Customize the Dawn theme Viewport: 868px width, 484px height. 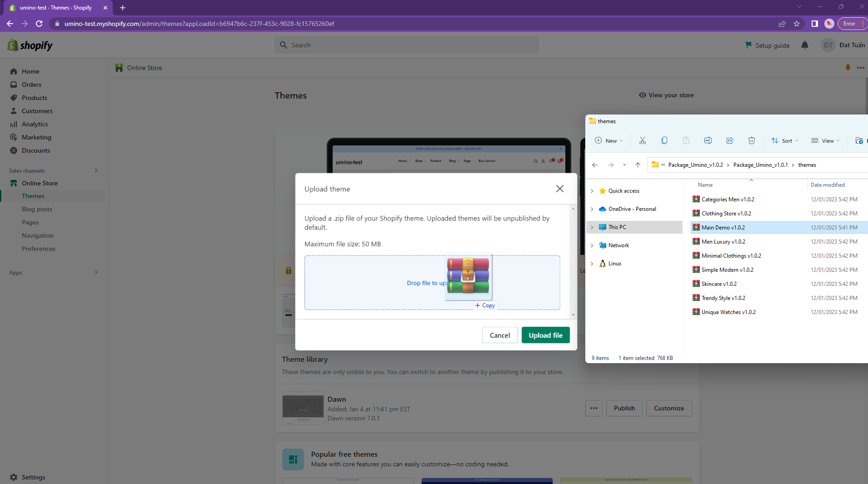coord(669,408)
